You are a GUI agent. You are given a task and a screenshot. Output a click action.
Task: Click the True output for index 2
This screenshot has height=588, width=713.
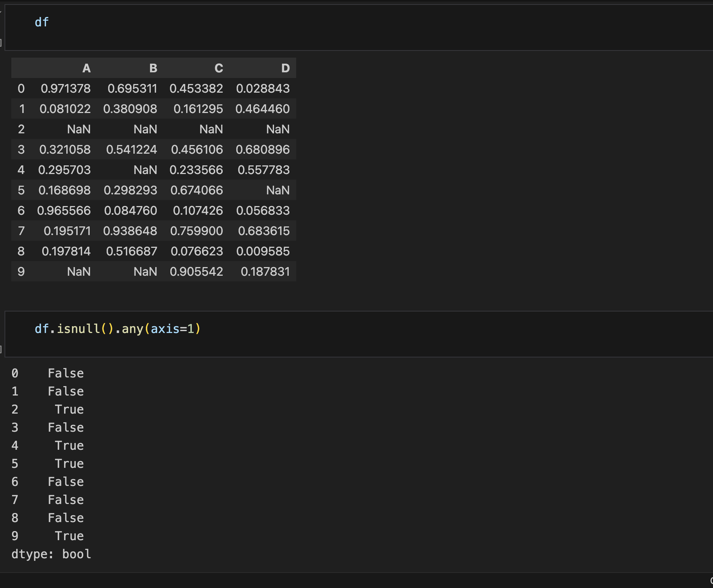tap(69, 409)
